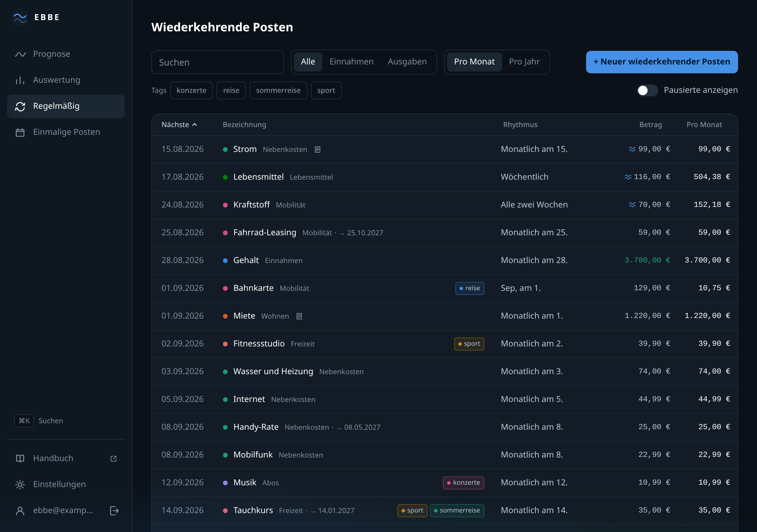This screenshot has width=757, height=532.
Task: Click the Einmalige Posten calendar icon
Action: [x=20, y=132]
